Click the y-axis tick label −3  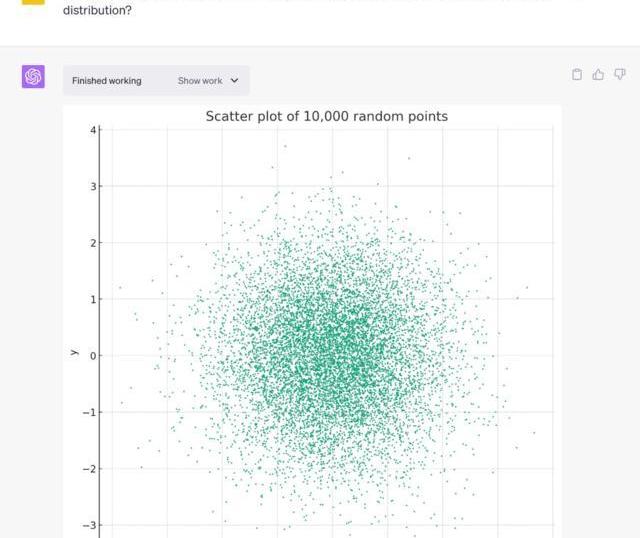(x=89, y=525)
